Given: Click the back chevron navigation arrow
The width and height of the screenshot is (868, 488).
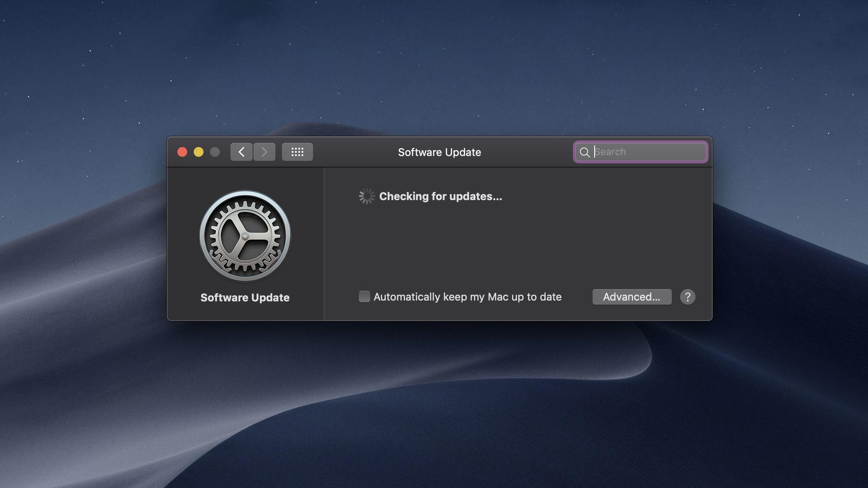Looking at the screenshot, I should pyautogui.click(x=242, y=152).
